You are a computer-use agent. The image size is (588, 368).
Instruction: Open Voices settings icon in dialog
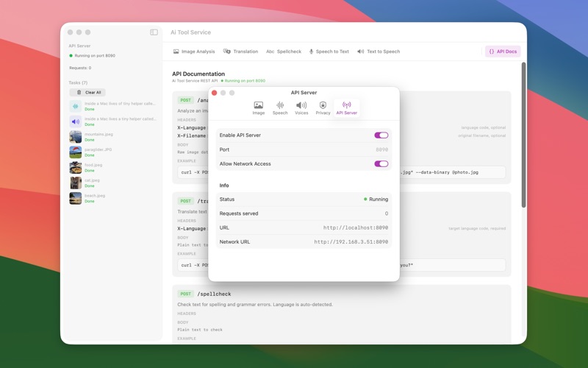click(x=301, y=108)
